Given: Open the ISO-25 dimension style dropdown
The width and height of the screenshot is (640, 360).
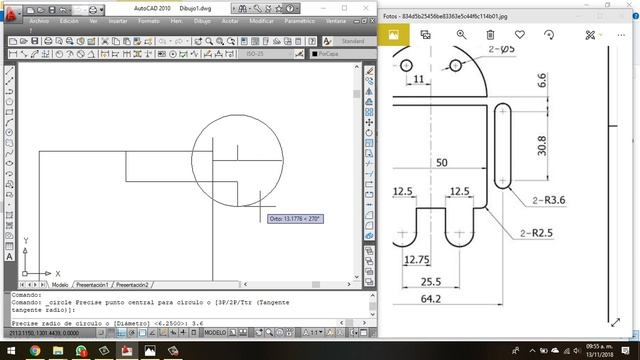Looking at the screenshot, I should 266,54.
